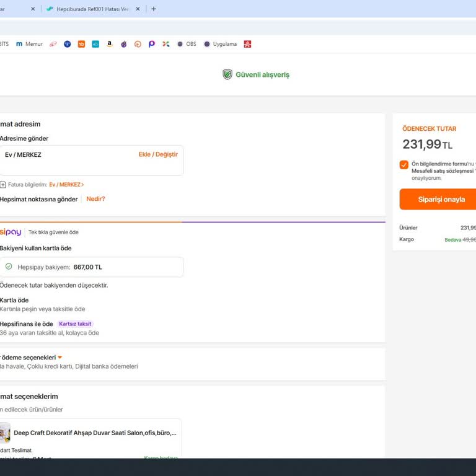Click Ekle / Değiştir to change address
The height and width of the screenshot is (476, 476).
(x=158, y=154)
